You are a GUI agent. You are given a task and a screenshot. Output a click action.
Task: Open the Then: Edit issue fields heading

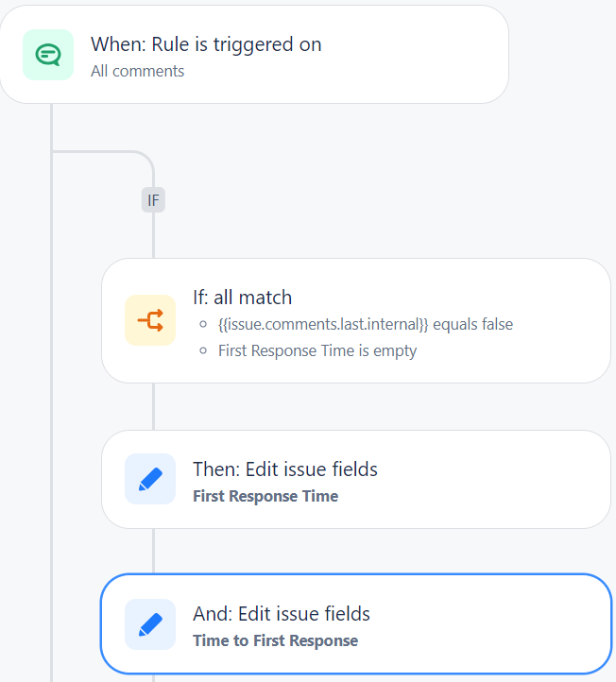285,469
